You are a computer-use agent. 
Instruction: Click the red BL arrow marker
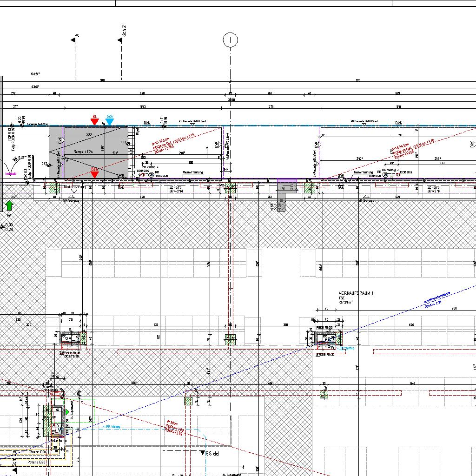(x=94, y=121)
